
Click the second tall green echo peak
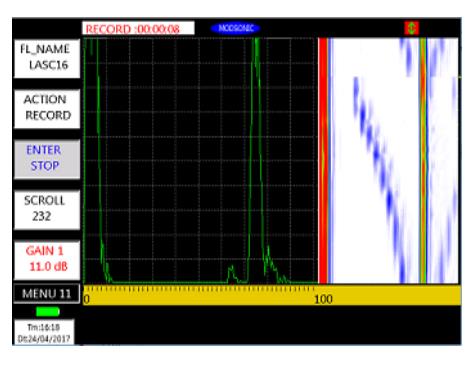tap(256, 160)
